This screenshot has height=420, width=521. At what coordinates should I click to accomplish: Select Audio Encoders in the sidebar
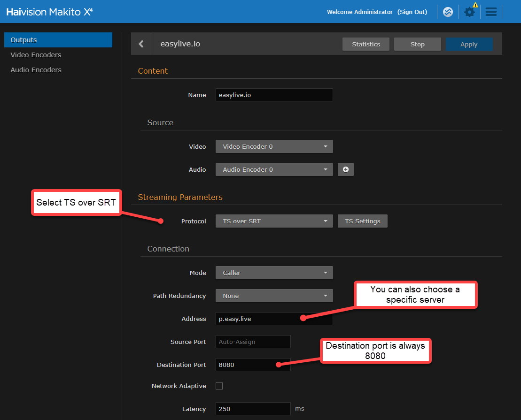[36, 70]
